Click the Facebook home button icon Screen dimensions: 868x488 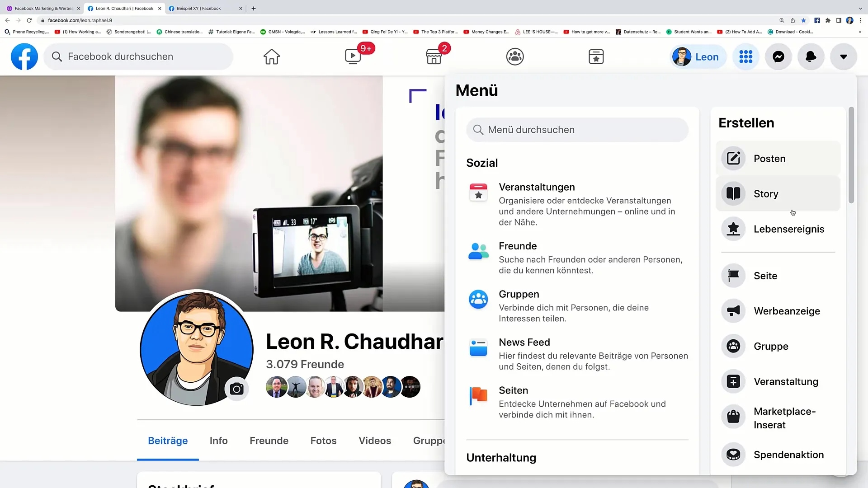coord(272,56)
